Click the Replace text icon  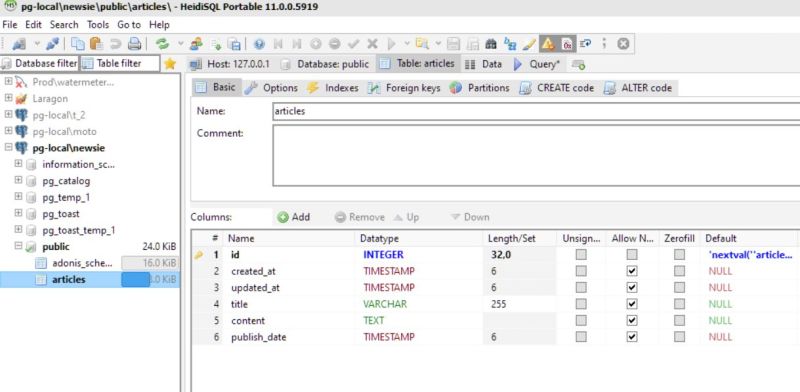510,44
